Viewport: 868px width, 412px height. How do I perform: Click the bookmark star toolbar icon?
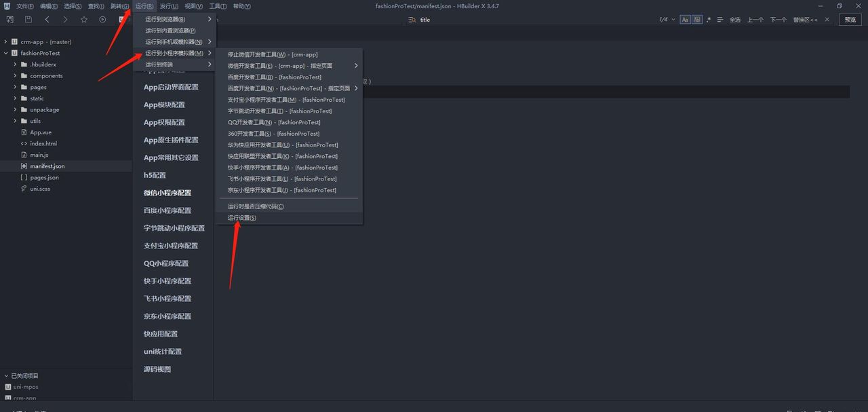84,20
